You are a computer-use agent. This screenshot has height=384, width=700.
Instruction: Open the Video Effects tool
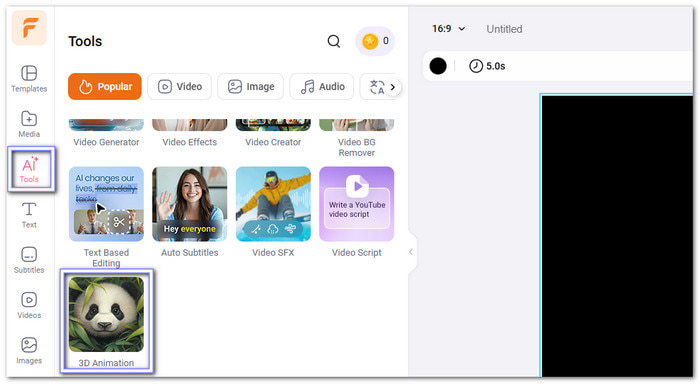click(190, 133)
